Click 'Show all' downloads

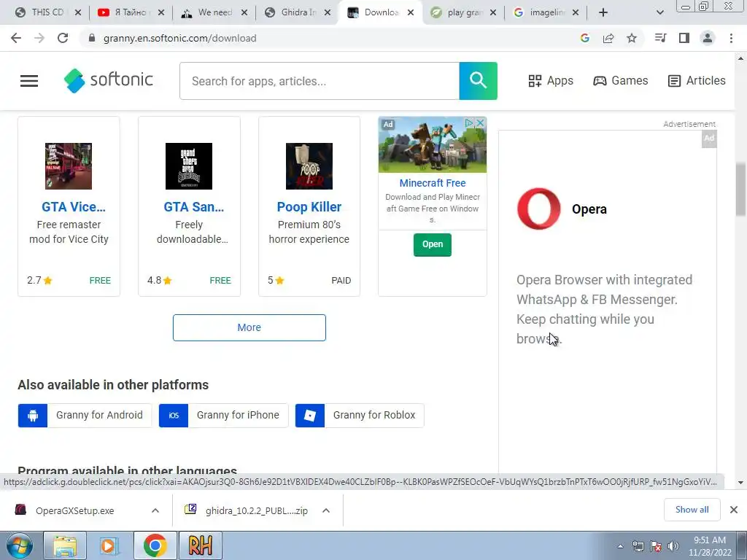coord(692,510)
